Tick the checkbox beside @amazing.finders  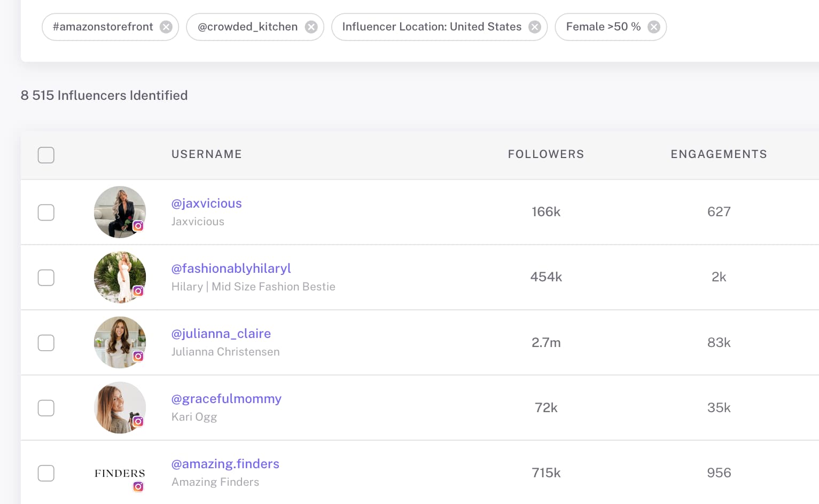pos(46,473)
